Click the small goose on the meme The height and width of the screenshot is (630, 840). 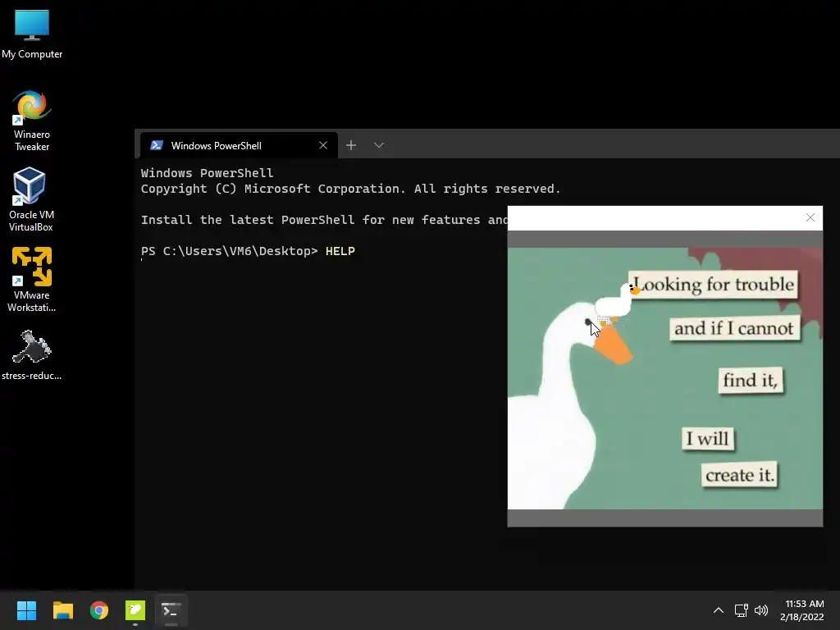pyautogui.click(x=616, y=302)
